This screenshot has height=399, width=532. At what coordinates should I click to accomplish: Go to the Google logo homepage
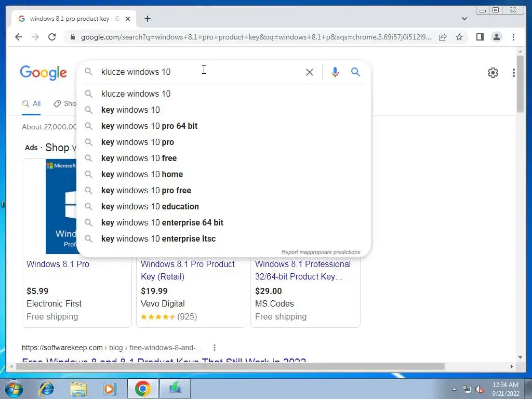click(44, 73)
